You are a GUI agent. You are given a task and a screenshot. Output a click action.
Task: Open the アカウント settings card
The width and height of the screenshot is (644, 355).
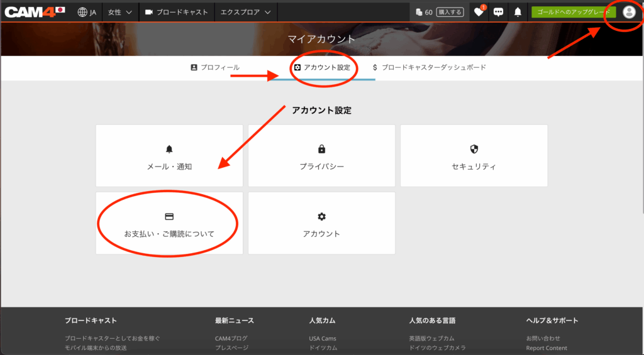click(x=321, y=223)
